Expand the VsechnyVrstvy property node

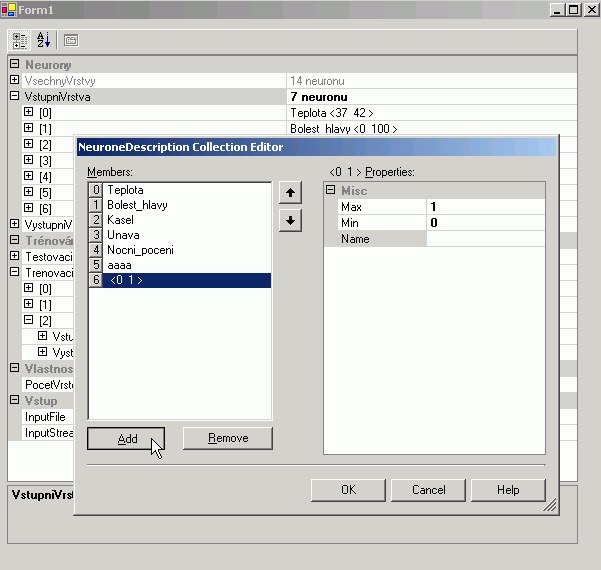click(14, 80)
